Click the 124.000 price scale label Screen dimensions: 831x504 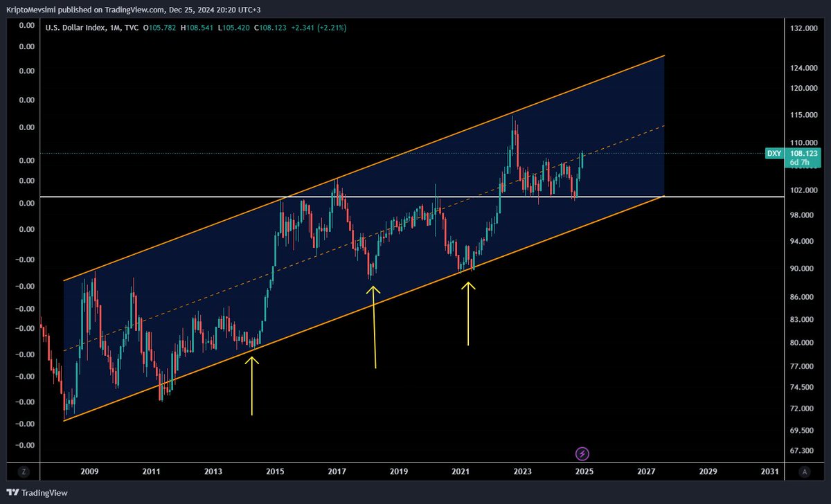point(803,68)
